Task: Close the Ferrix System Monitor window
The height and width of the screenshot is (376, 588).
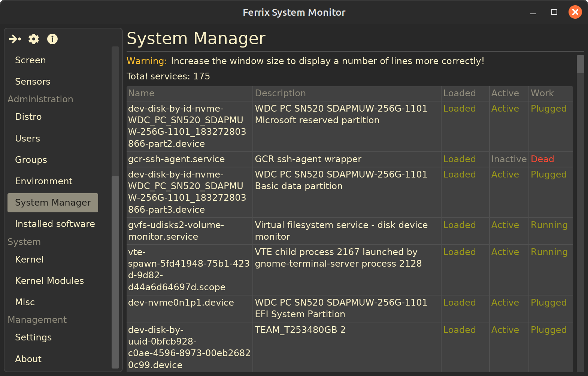Action: point(575,12)
